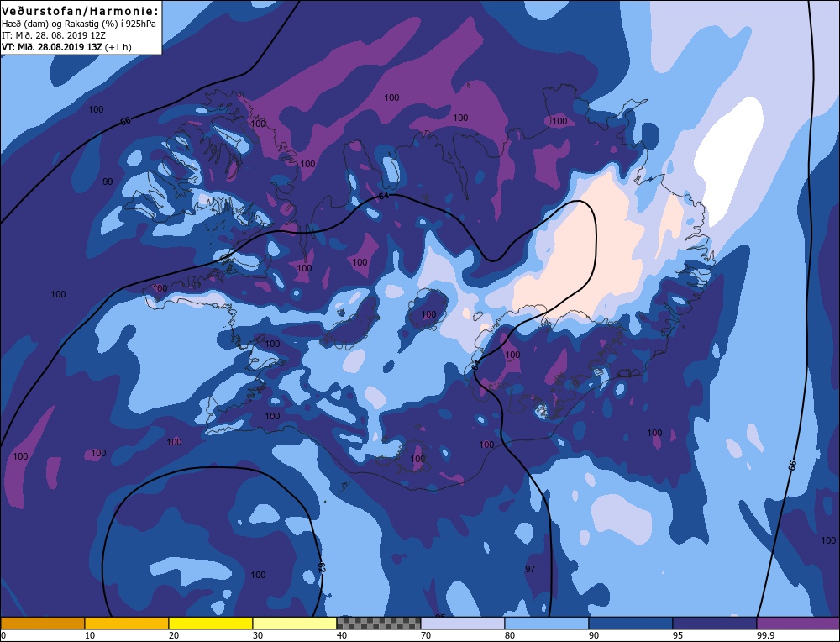840x642 pixels.
Task: Click the 'Hæð (dam) og Rakastig (%) í 925hPa' line
Action: pos(79,24)
